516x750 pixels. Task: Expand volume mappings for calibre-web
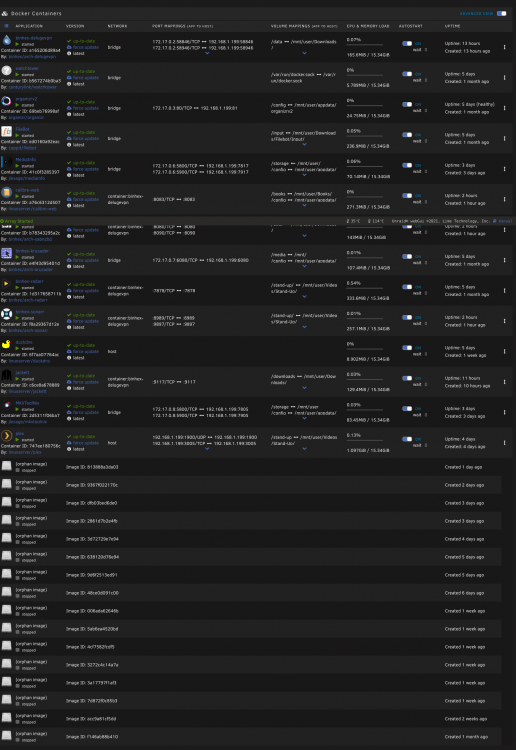(304, 206)
